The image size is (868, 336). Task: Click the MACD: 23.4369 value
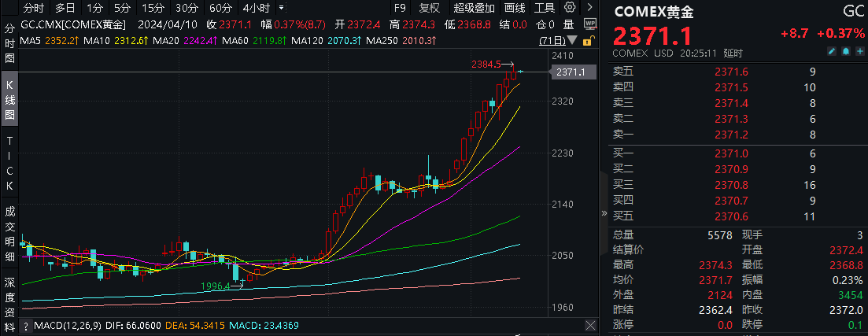click(x=264, y=326)
